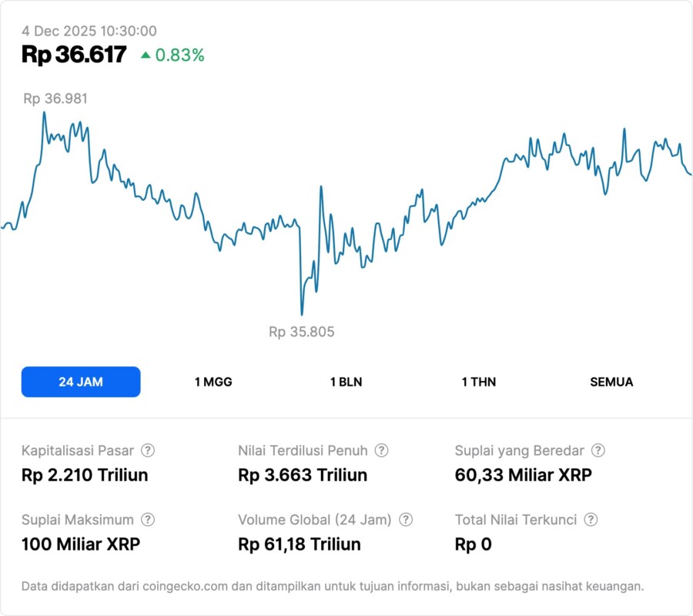This screenshot has width=693, height=616.
Task: Click the Nilai Terdilusi Penuh info icon
Action: coord(381,450)
